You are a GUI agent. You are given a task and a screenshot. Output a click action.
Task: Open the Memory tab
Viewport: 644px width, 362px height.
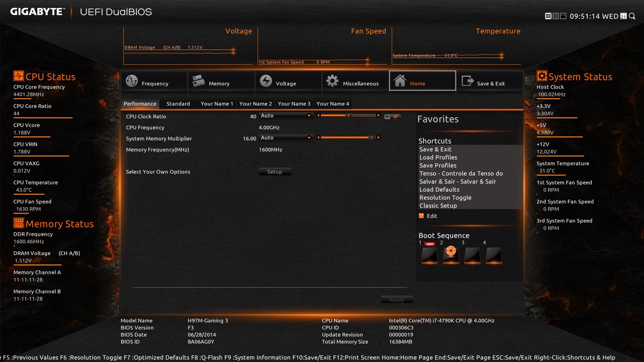pyautogui.click(x=221, y=81)
